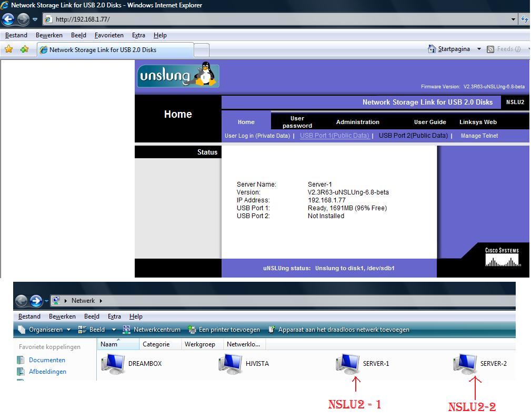Open the Afbeeldingen favorite link
531x420 pixels.
47,372
